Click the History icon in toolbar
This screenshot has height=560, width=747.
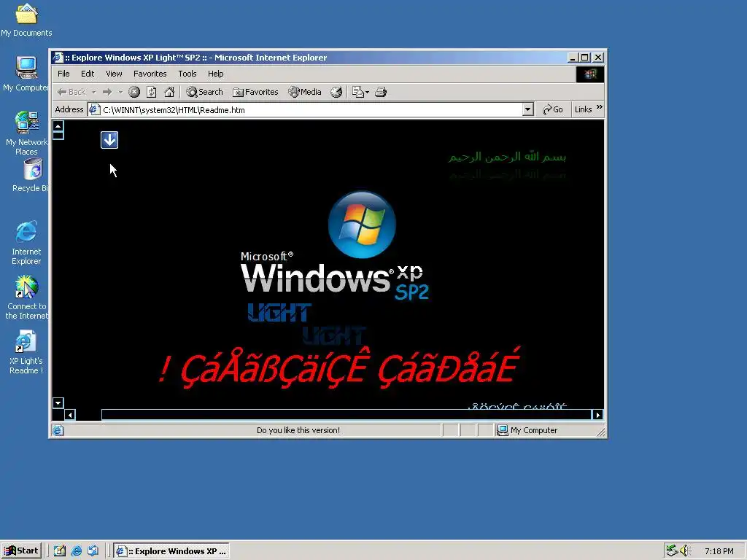(x=336, y=92)
